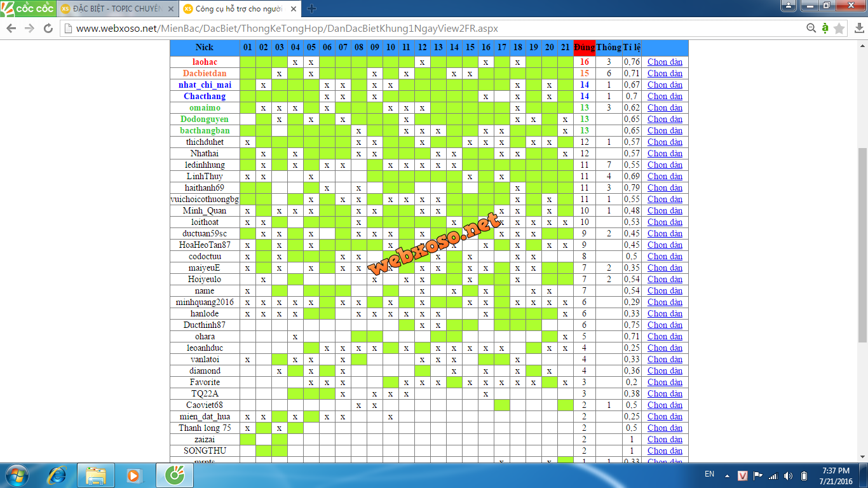Screen dimensions: 868x488
Task: Select the 'Công cụ hỗ trợ cho người' tab
Action: tap(238, 10)
